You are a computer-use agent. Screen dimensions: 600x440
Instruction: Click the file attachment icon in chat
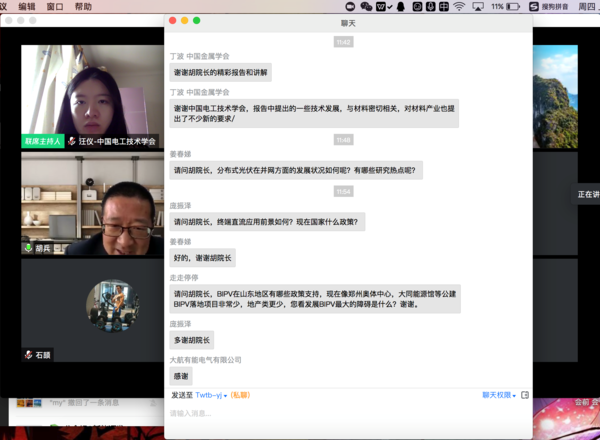click(525, 395)
